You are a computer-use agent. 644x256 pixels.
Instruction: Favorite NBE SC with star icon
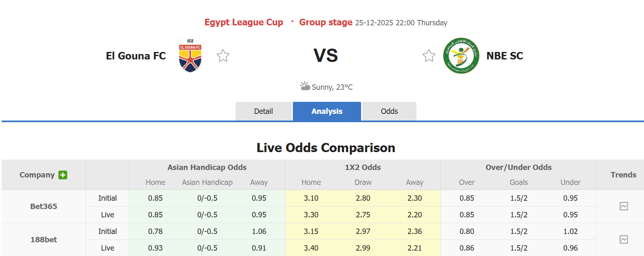click(x=429, y=56)
